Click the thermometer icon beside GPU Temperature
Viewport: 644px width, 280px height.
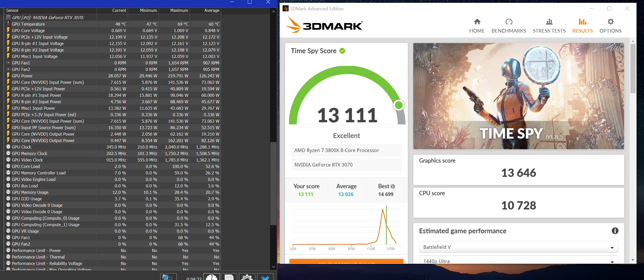click(8, 24)
